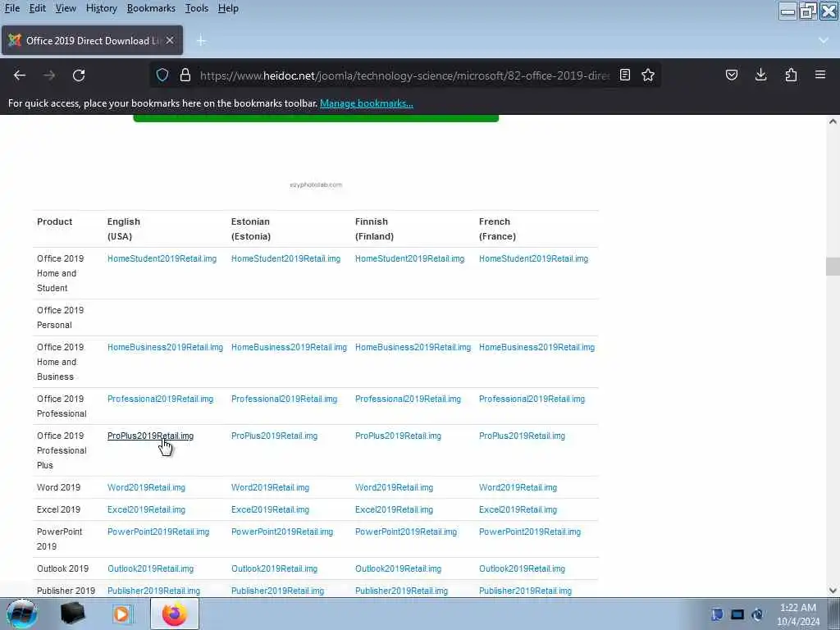Open the globe network tray icon
Image resolution: width=840 pixels, height=630 pixels.
(x=757, y=614)
